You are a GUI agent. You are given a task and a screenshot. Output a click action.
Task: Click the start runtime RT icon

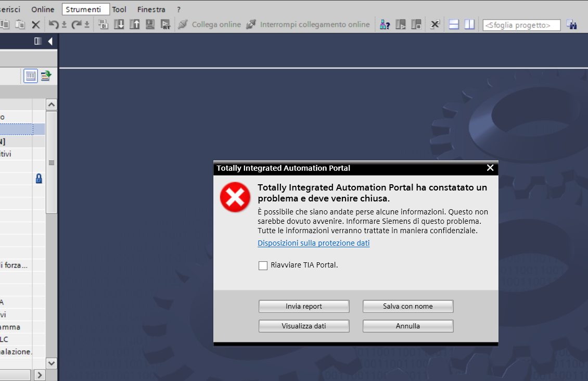pos(165,24)
